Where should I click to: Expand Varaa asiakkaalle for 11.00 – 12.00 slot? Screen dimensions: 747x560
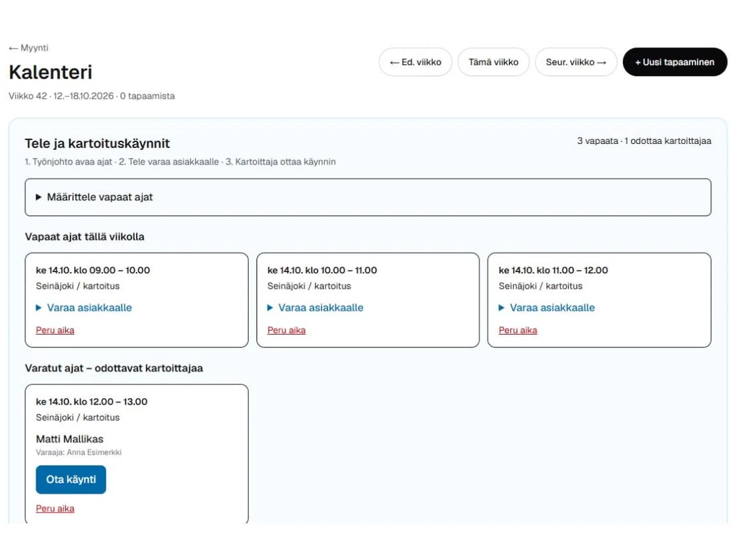[x=547, y=307]
